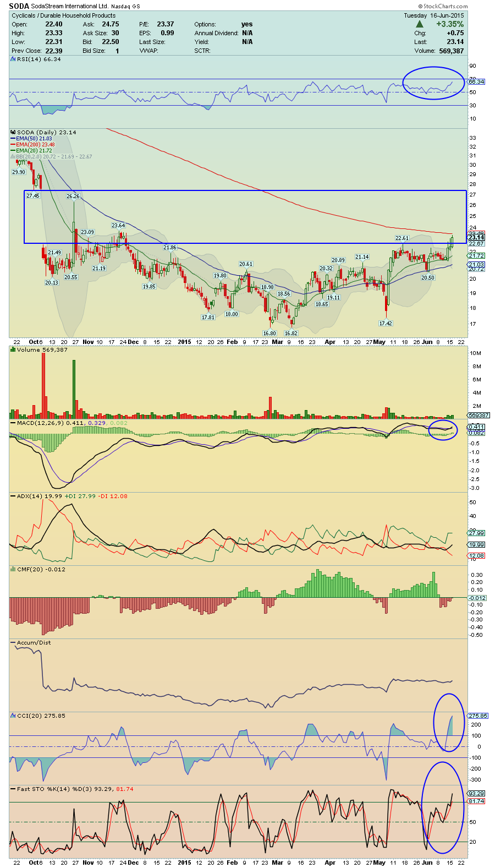Click the RSI(14) 66.34 panel label

point(39,59)
